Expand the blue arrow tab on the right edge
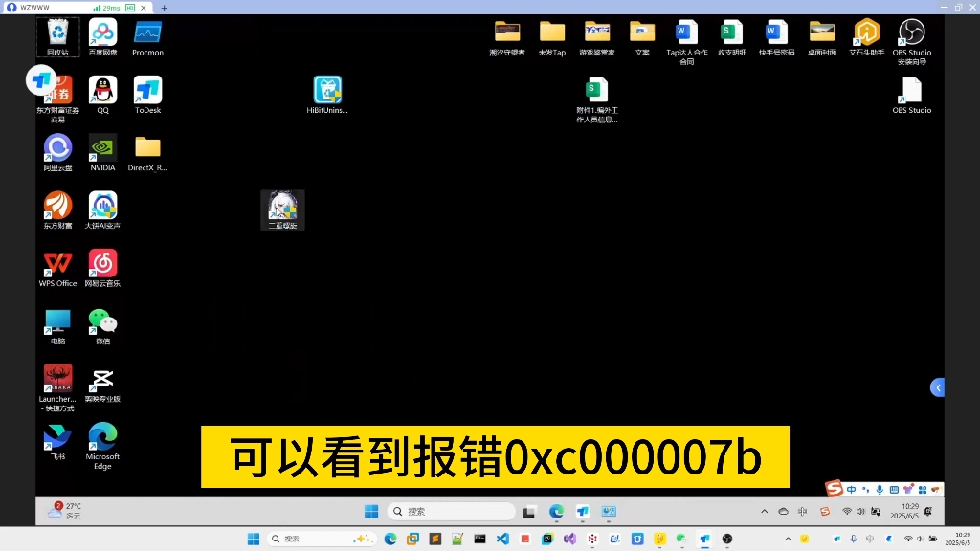The image size is (980, 551). point(937,386)
